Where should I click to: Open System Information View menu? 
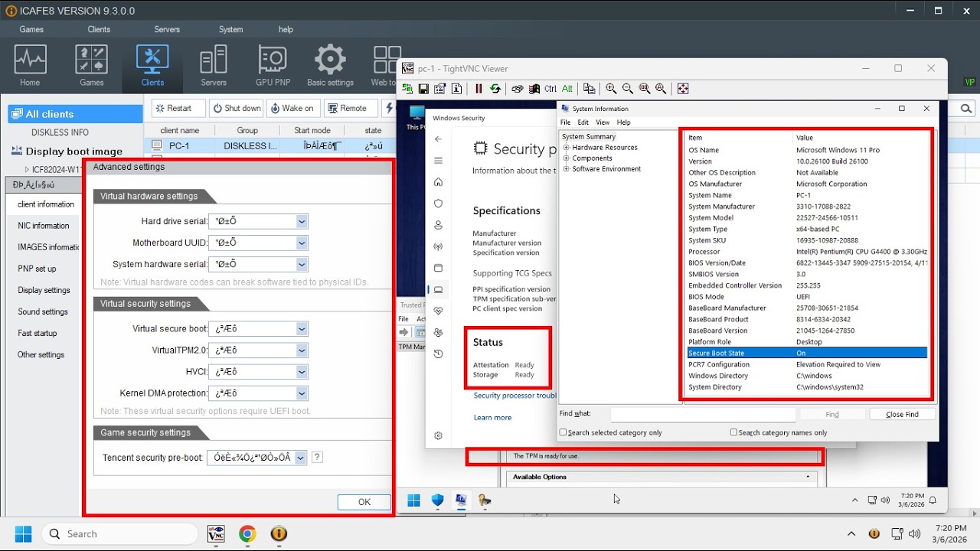[603, 122]
